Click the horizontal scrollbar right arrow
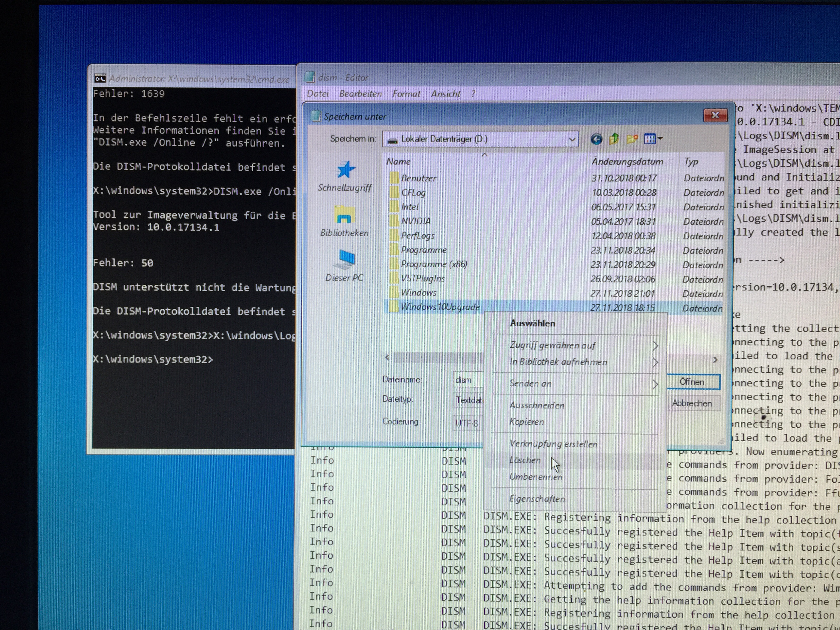Viewport: 840px width, 630px height. (715, 360)
